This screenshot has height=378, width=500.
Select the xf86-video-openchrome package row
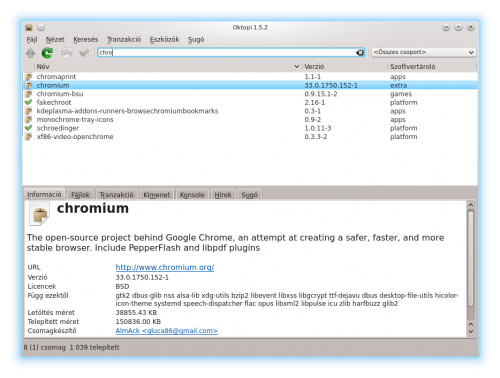tap(250, 137)
